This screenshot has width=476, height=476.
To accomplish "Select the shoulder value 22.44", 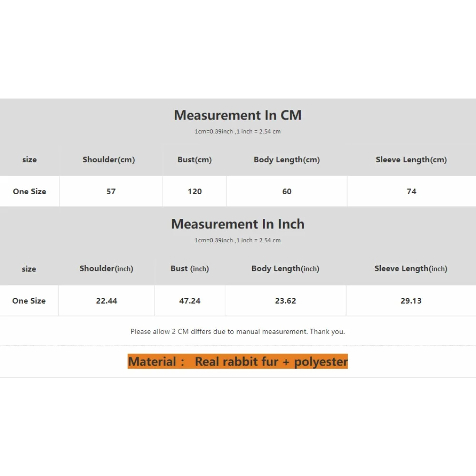I will pos(107,301).
